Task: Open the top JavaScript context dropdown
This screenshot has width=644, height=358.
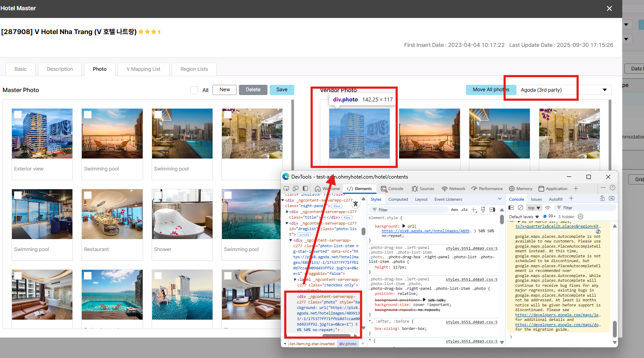Action: coord(534,208)
